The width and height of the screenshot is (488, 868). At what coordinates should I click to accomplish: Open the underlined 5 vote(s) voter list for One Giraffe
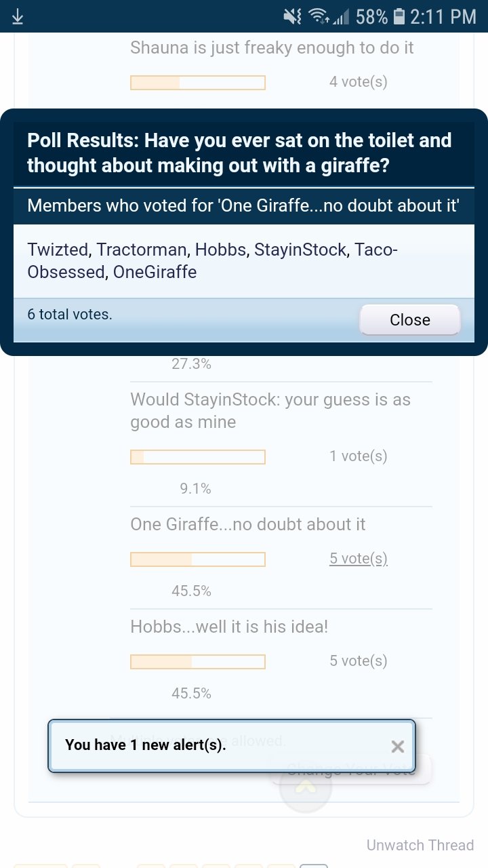pos(359,558)
